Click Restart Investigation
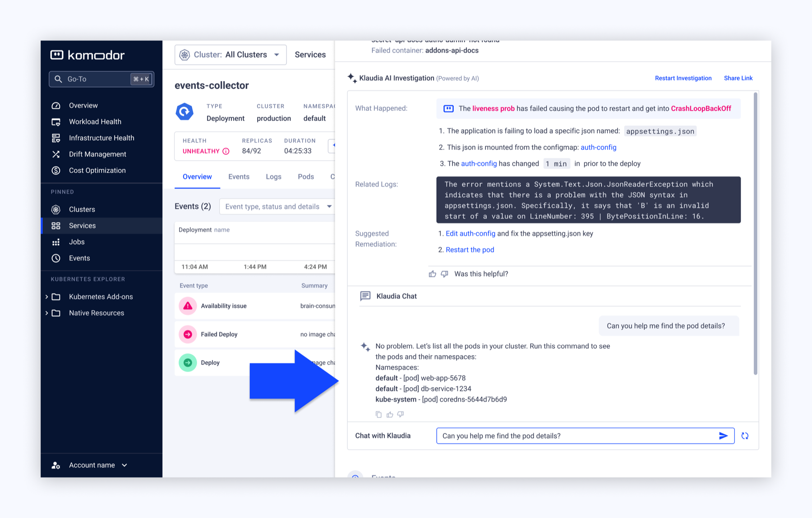Viewport: 812px width, 518px height. (683, 78)
